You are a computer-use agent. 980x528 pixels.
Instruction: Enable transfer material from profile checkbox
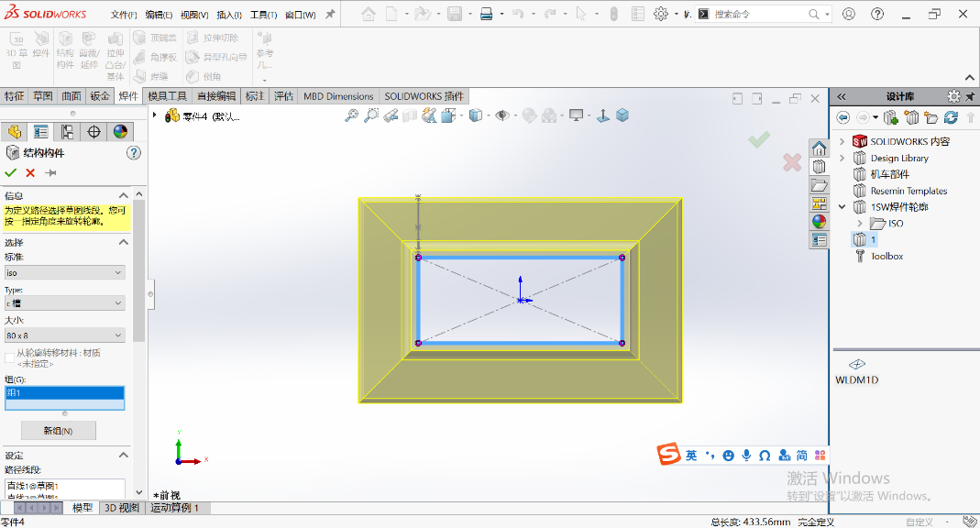[9, 357]
